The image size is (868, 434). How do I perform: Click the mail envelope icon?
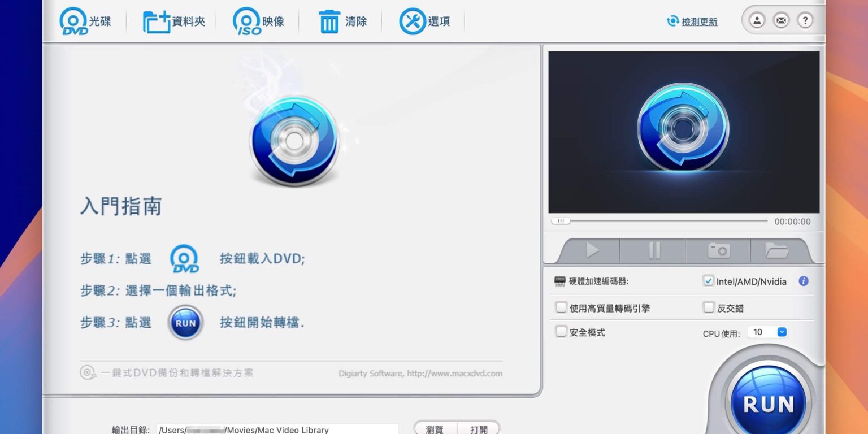(x=781, y=21)
